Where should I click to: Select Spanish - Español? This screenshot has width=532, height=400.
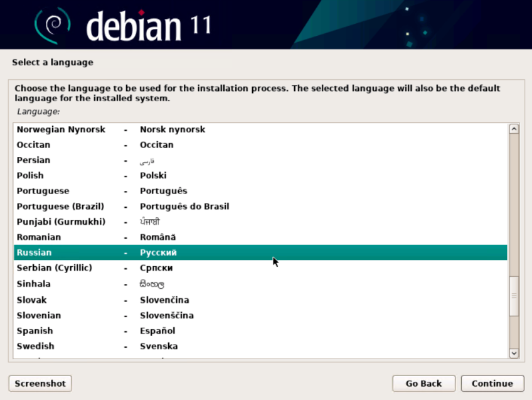tap(260, 331)
